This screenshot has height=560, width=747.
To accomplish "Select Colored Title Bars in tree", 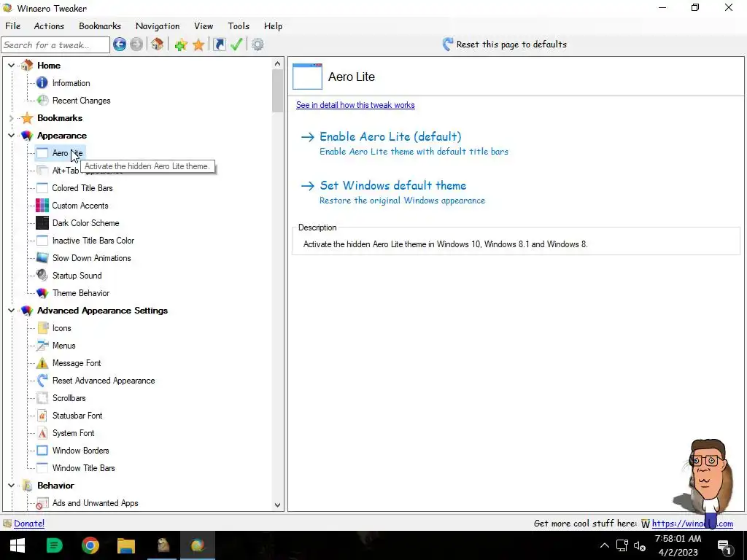I will [x=82, y=188].
